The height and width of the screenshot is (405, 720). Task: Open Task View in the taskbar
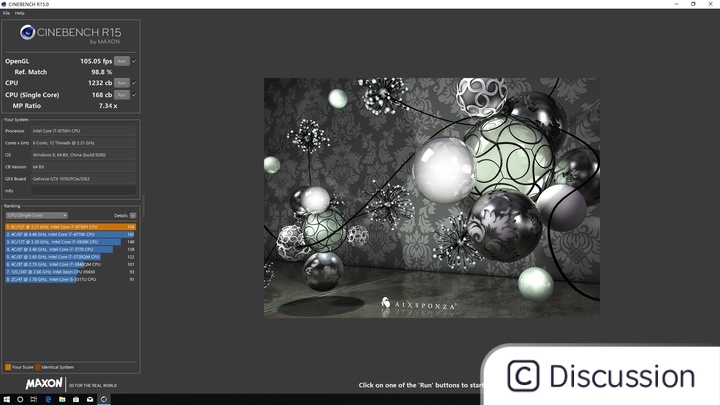34,399
